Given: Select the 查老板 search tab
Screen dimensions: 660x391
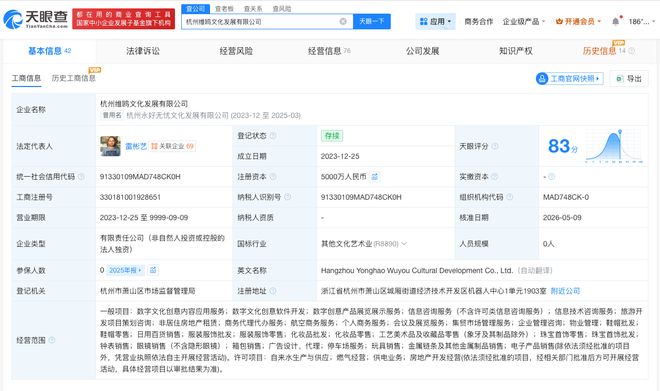Looking at the screenshot, I should (x=224, y=8).
